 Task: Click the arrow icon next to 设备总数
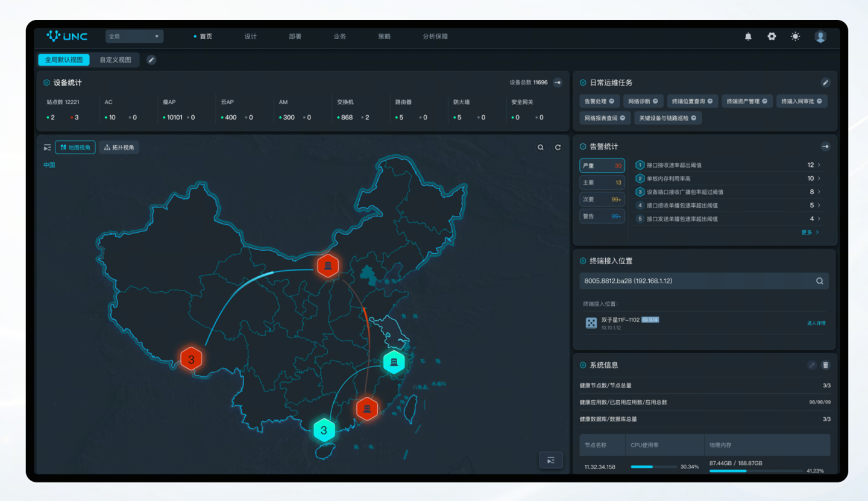tap(558, 83)
